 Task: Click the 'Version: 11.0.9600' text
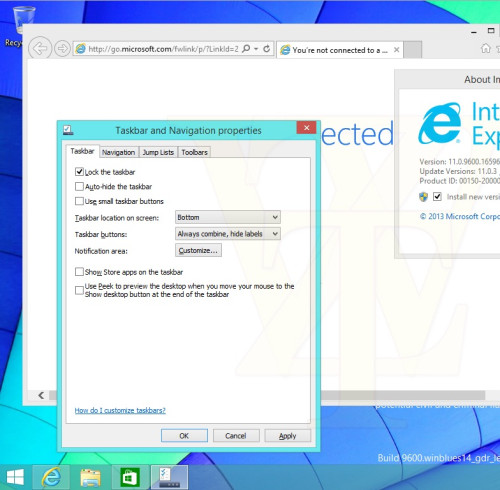pos(460,162)
